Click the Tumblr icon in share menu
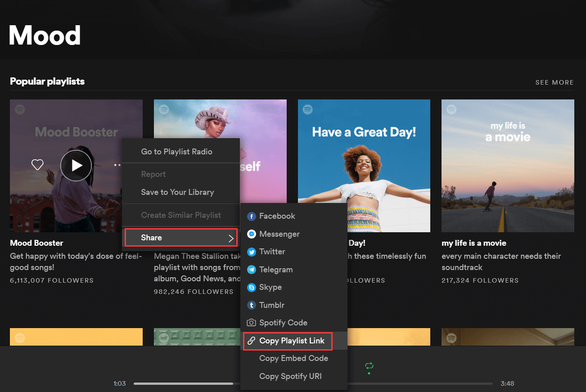Viewport: 586px width, 392px height. pyautogui.click(x=252, y=305)
